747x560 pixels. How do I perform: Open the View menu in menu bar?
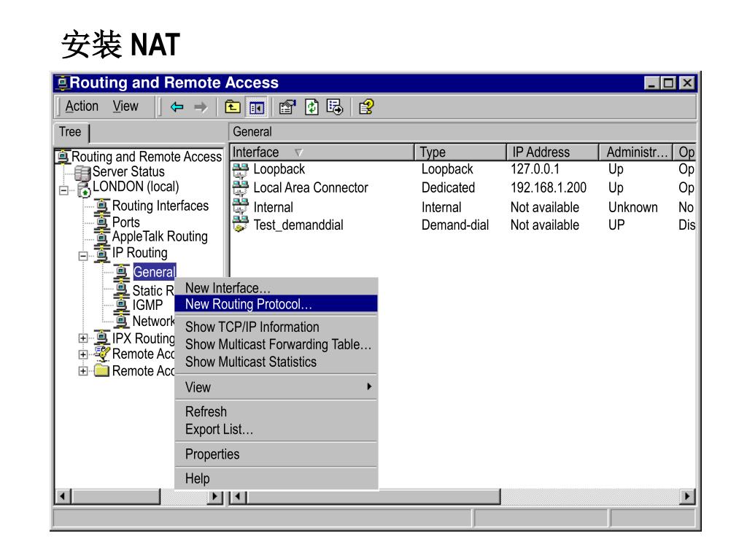[x=125, y=106]
